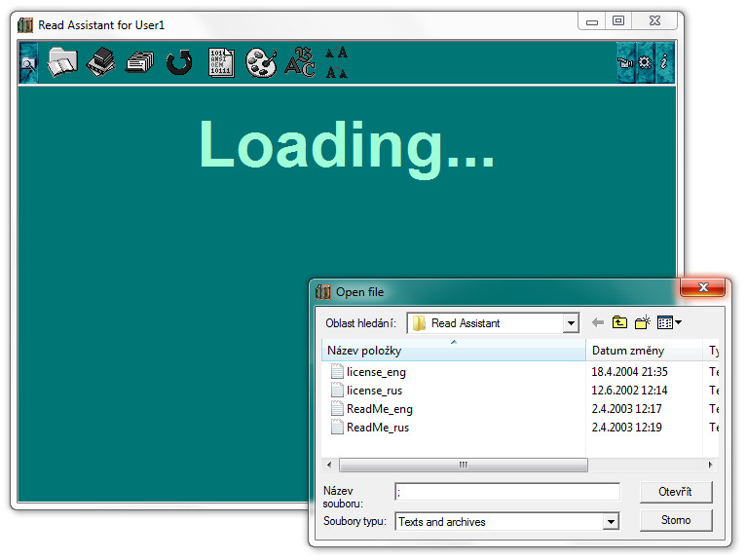The image size is (746, 560).
Task: Click the file list horizontal scrollbar thumb
Action: pos(464,465)
